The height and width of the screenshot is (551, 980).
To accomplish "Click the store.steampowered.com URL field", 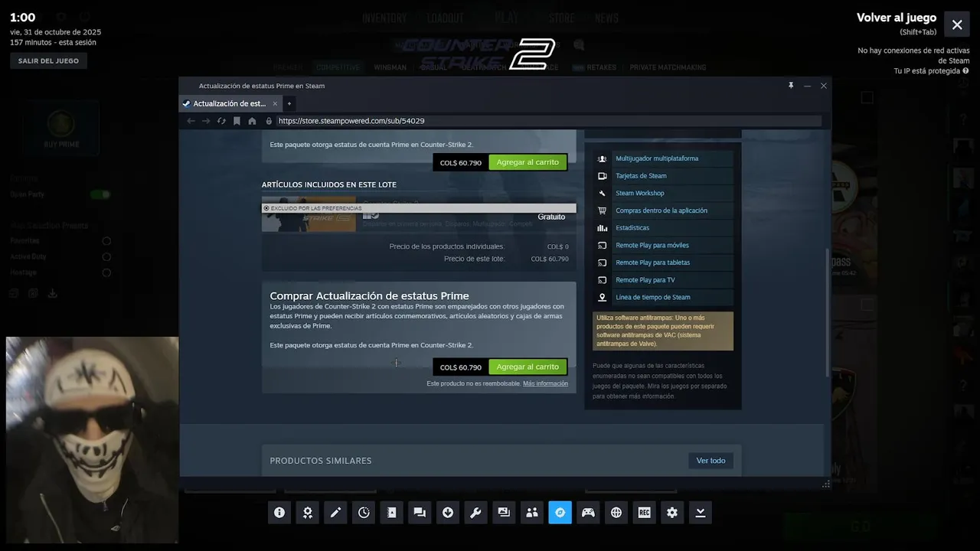I will 548,121.
